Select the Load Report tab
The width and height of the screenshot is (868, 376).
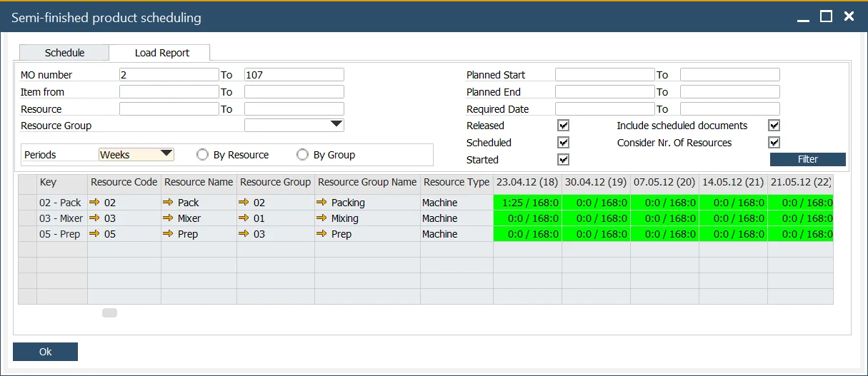162,53
